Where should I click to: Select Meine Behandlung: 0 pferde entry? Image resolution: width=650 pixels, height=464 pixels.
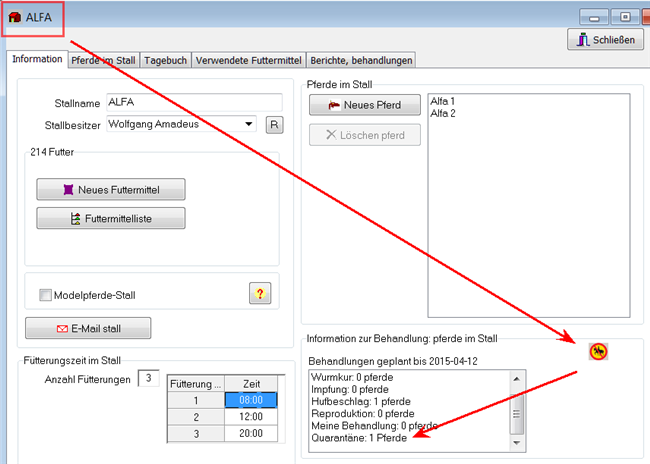click(x=374, y=425)
